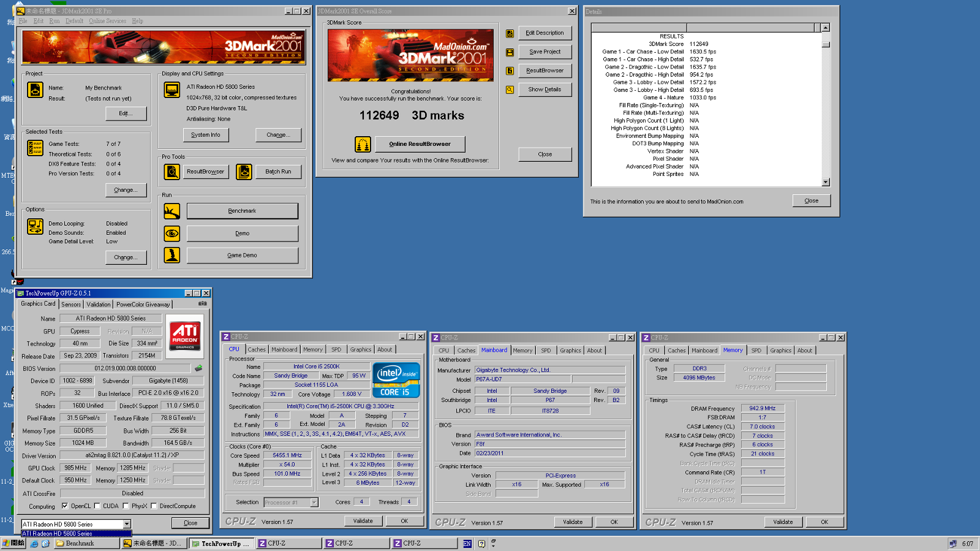
Task: Click the Edit Description icon in score window
Action: coord(510,34)
